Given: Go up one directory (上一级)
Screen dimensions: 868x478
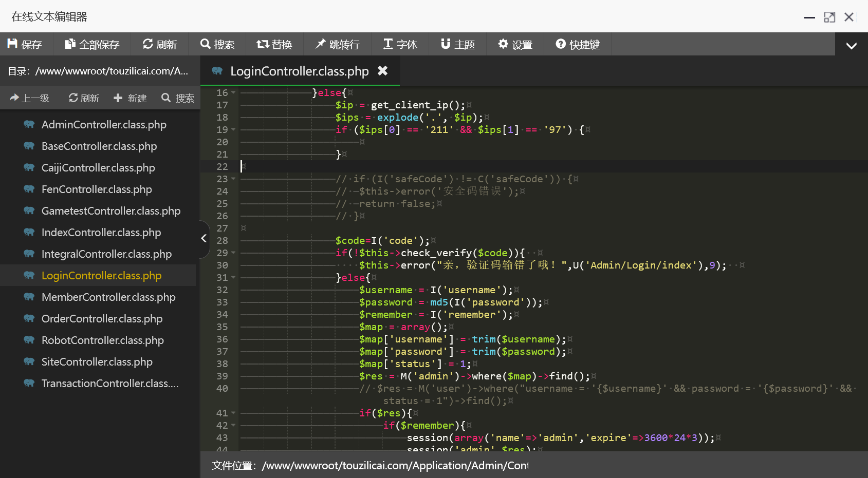Looking at the screenshot, I should [x=30, y=98].
